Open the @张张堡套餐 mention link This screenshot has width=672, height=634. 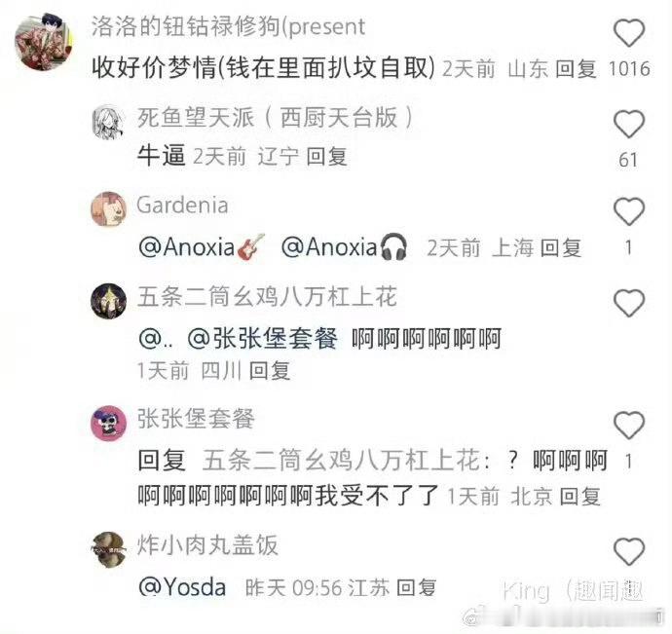(x=262, y=339)
